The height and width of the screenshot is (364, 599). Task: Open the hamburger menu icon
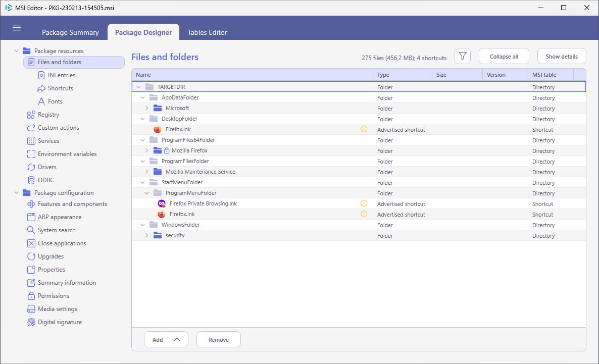coord(17,28)
